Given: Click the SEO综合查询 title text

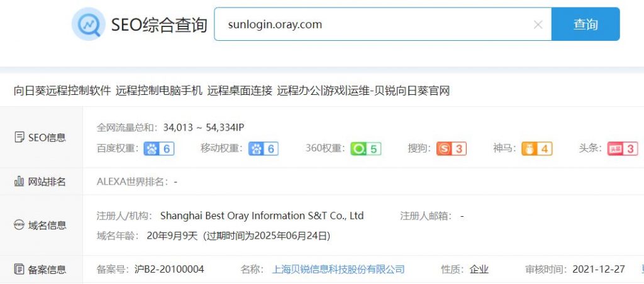Looking at the screenshot, I should pos(159,25).
